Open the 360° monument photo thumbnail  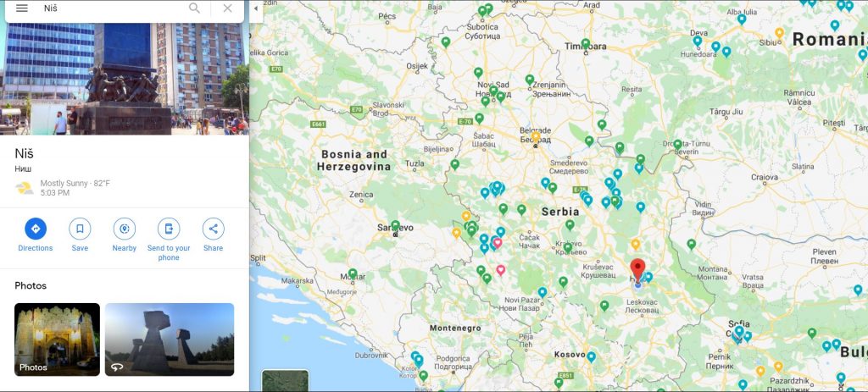click(x=170, y=339)
